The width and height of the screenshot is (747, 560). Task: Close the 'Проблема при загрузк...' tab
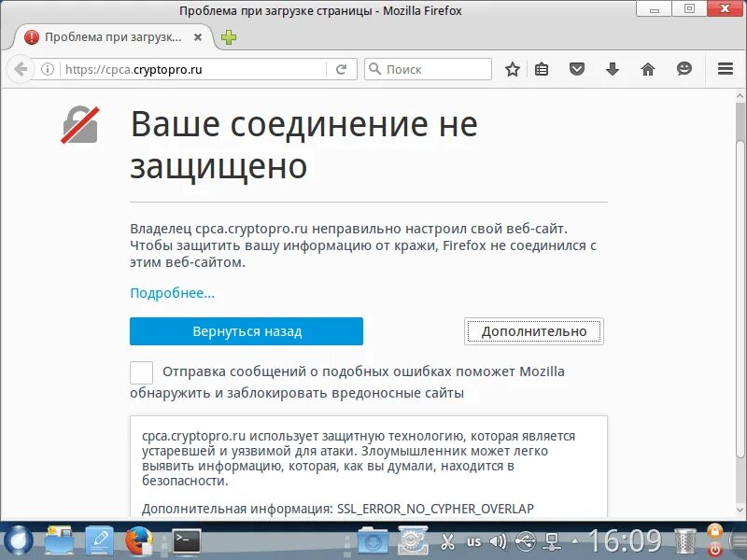point(198,37)
